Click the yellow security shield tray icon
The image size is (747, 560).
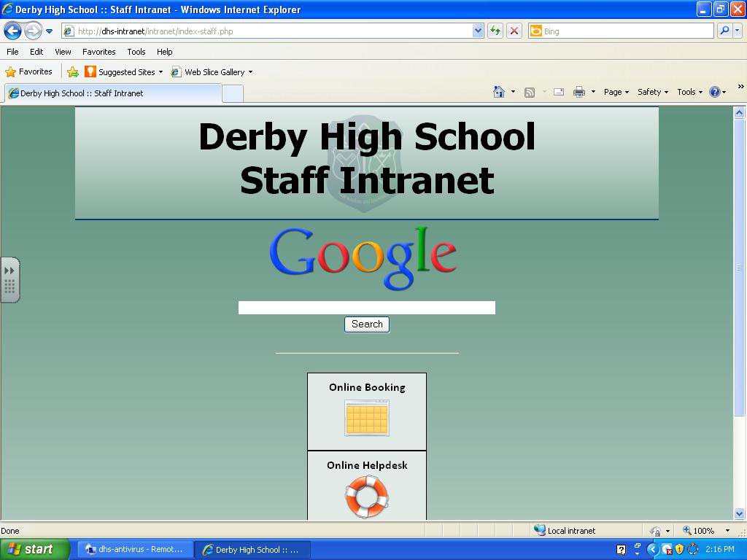point(679,550)
